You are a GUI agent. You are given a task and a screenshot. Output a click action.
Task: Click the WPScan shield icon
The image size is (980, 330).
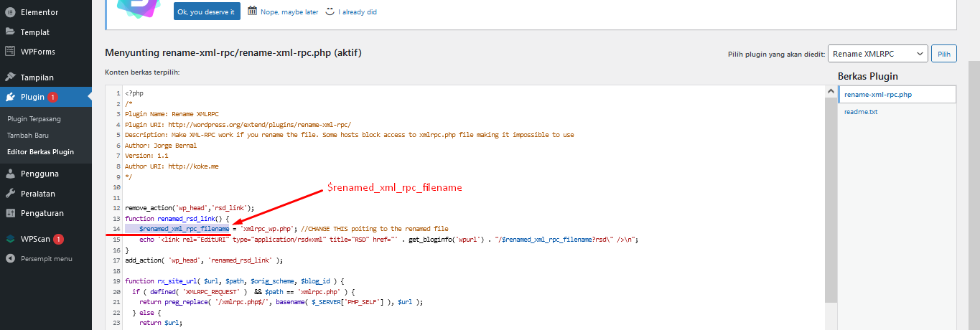(10, 239)
